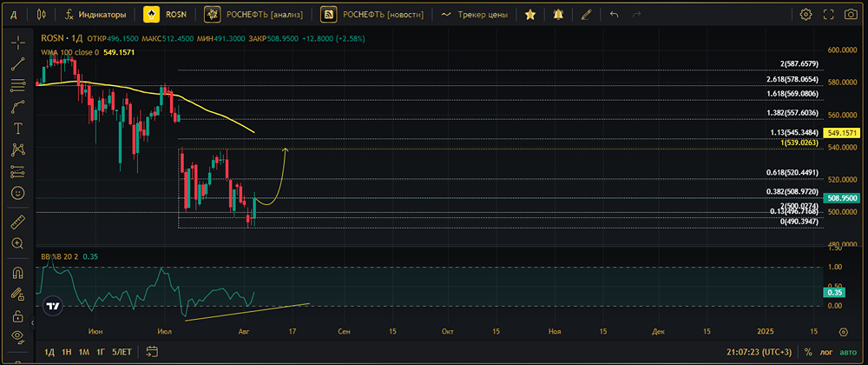Image resolution: width=868 pixels, height=365 pixels.
Task: Click the 2025 label on the time axis
Action: tap(765, 332)
